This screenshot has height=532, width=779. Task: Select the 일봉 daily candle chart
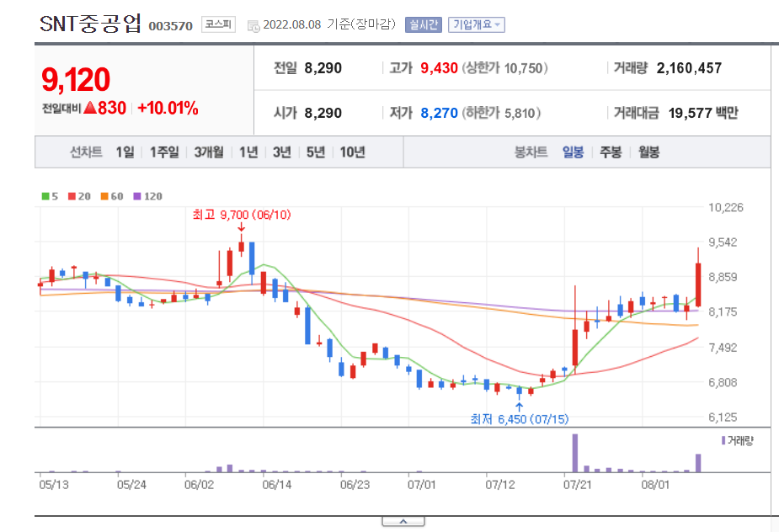[x=573, y=152]
